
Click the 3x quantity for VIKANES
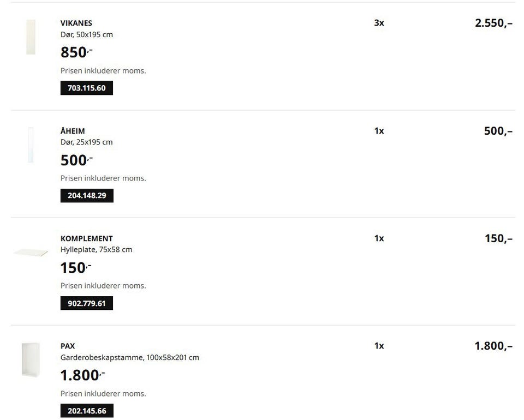click(x=379, y=23)
